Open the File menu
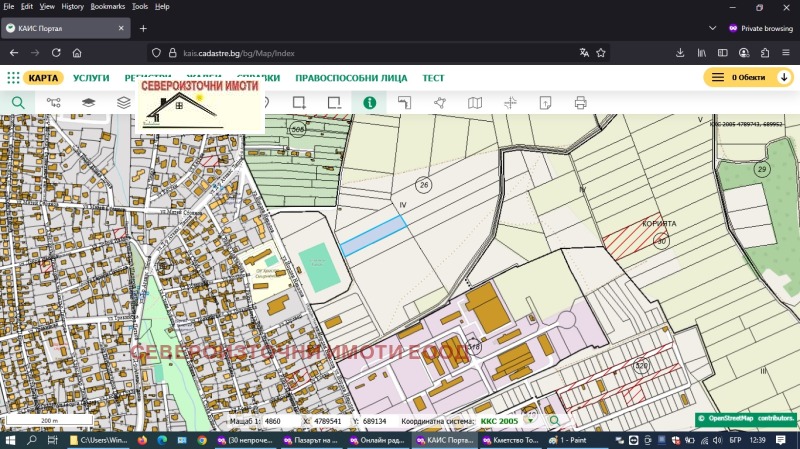This screenshot has height=449, width=800. click(8, 7)
